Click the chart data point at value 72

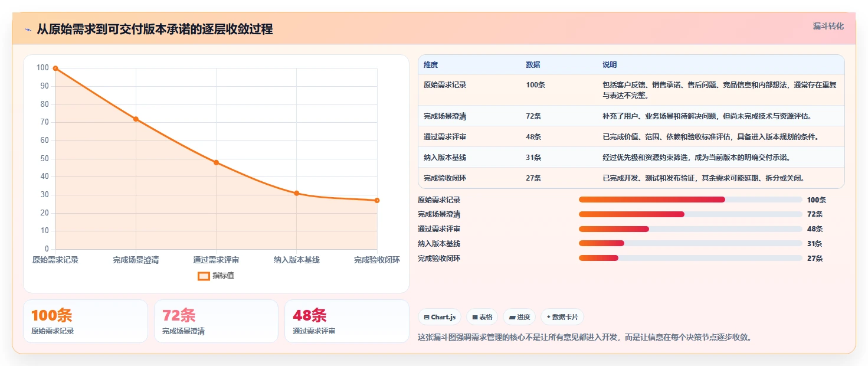[136, 119]
